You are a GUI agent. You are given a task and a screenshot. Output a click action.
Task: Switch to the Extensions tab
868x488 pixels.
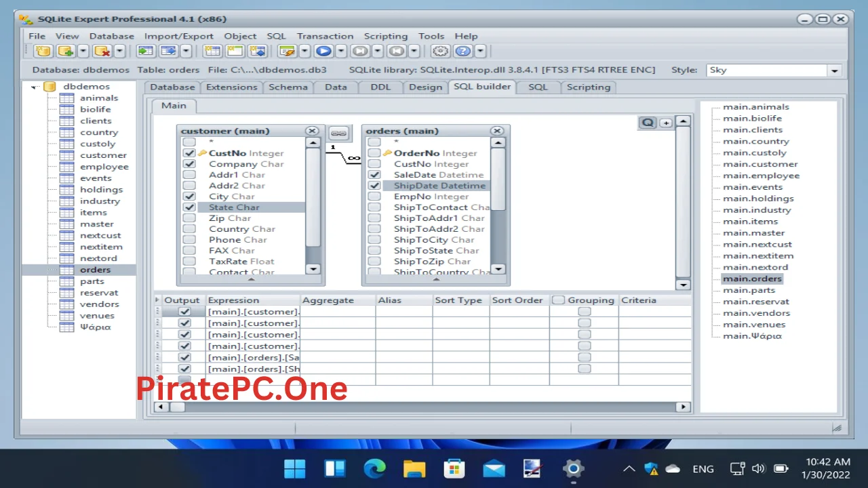click(x=232, y=87)
